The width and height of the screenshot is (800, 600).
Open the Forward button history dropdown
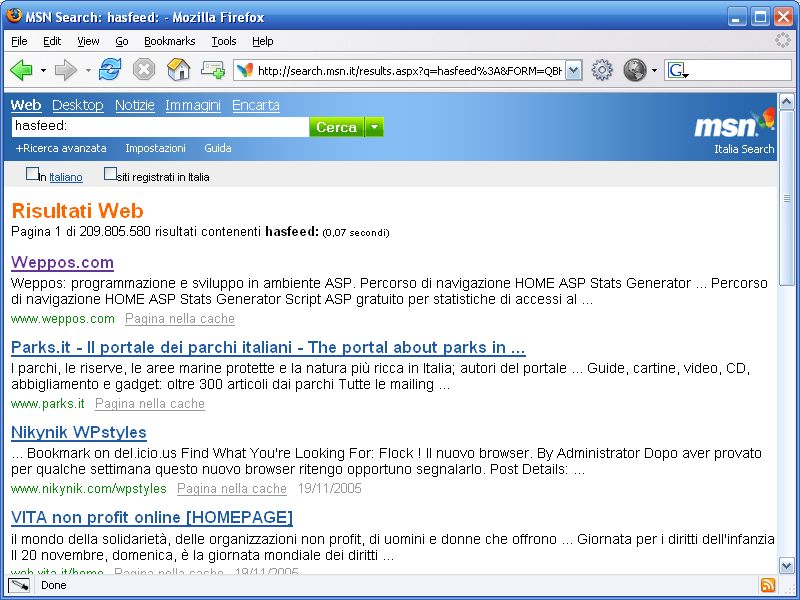[88, 70]
